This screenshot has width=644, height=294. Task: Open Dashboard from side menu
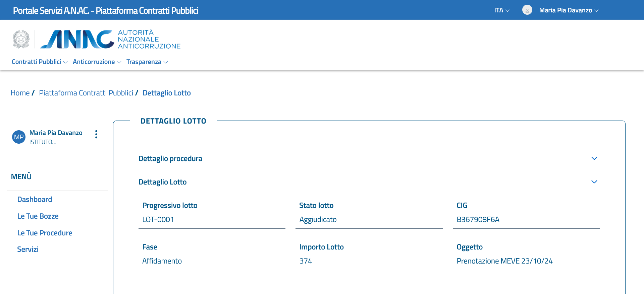(35, 200)
